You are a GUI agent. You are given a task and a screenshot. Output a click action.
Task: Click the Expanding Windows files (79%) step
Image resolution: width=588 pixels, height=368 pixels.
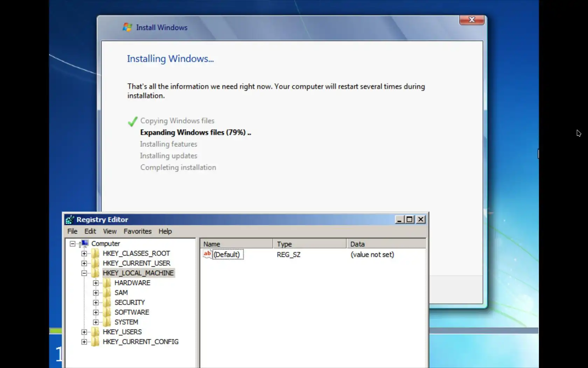click(196, 132)
